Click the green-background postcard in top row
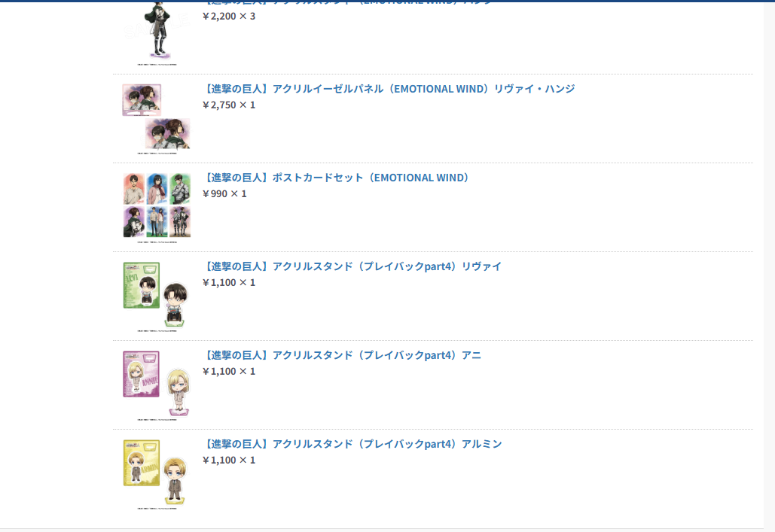 (180, 189)
